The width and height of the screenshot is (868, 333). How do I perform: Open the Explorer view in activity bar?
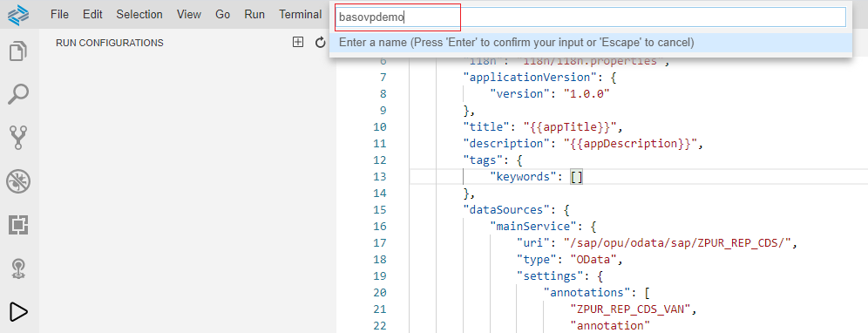[x=18, y=51]
